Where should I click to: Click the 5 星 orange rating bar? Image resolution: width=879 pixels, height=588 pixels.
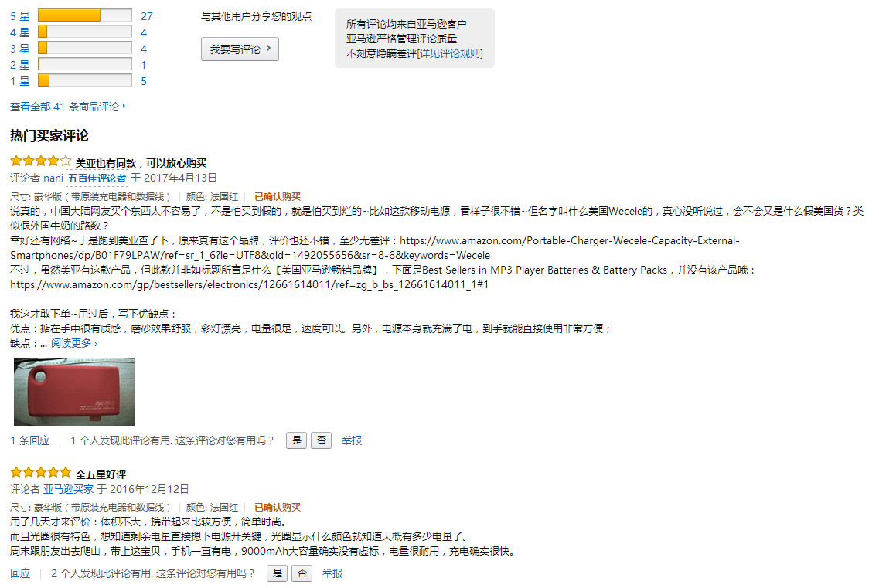tap(84, 15)
